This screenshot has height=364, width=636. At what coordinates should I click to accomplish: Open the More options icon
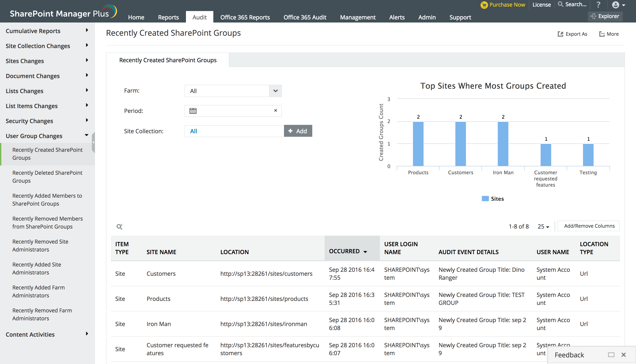tap(602, 34)
